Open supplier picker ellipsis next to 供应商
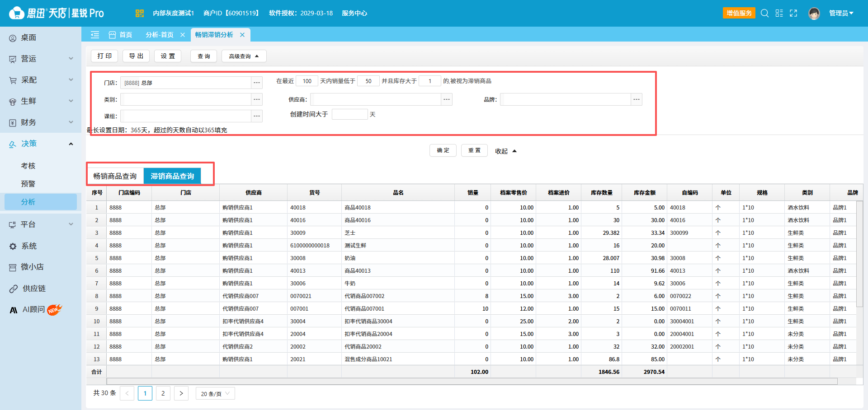Image resolution: width=868 pixels, height=410 pixels. 447,99
